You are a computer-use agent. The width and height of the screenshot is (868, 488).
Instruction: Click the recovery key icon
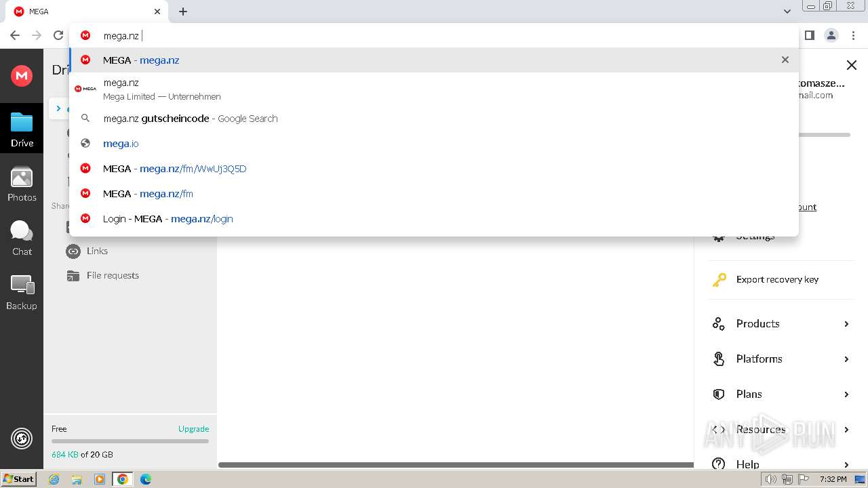click(719, 279)
